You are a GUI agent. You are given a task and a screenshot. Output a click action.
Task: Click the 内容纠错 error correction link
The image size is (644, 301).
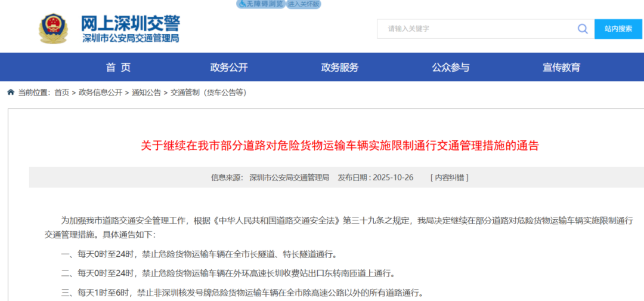[449, 177]
